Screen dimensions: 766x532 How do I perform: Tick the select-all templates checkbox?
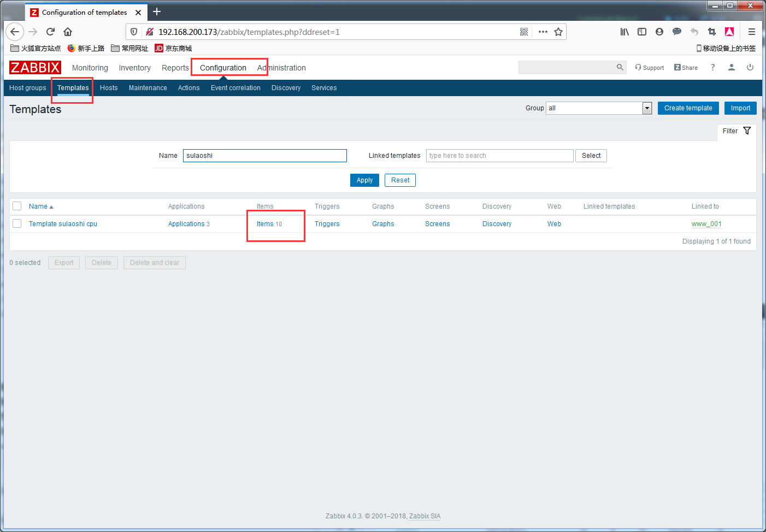(17, 206)
